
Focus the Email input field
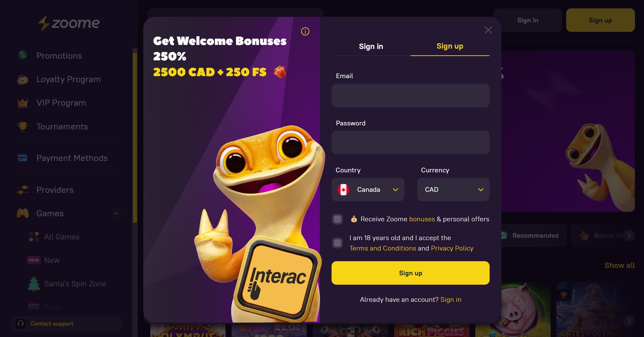point(410,96)
